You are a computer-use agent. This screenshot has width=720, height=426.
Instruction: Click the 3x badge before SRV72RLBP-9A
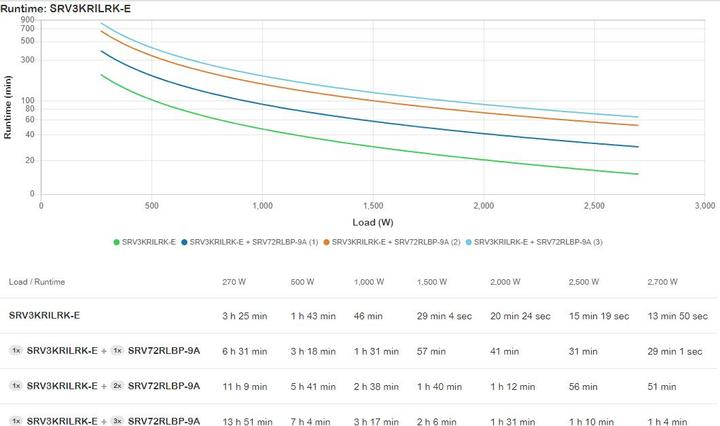point(115,420)
